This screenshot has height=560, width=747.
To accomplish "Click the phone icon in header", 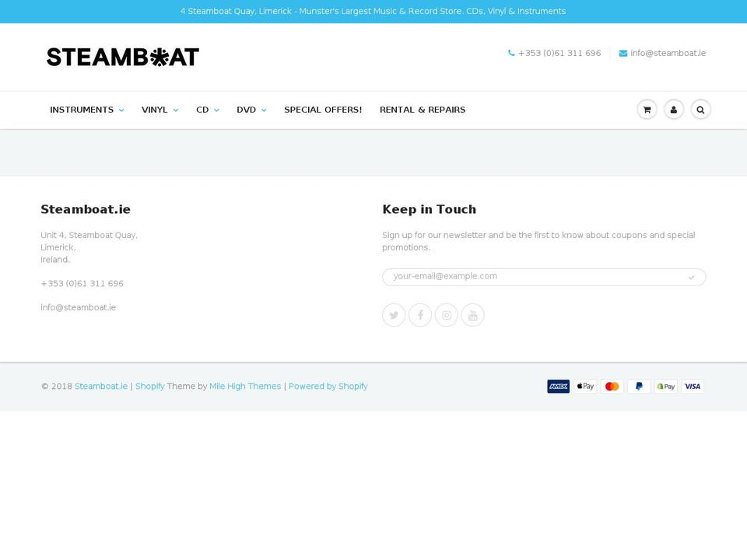I will [x=511, y=53].
